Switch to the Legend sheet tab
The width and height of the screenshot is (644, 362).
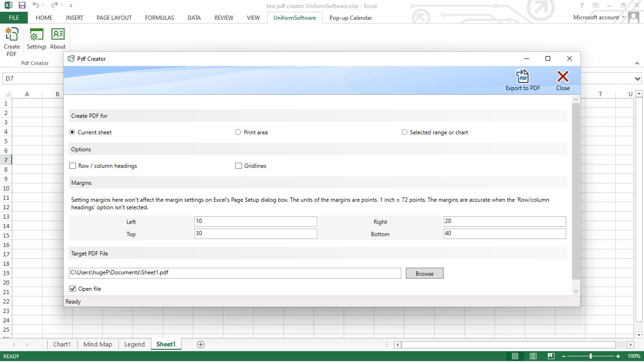(134, 345)
